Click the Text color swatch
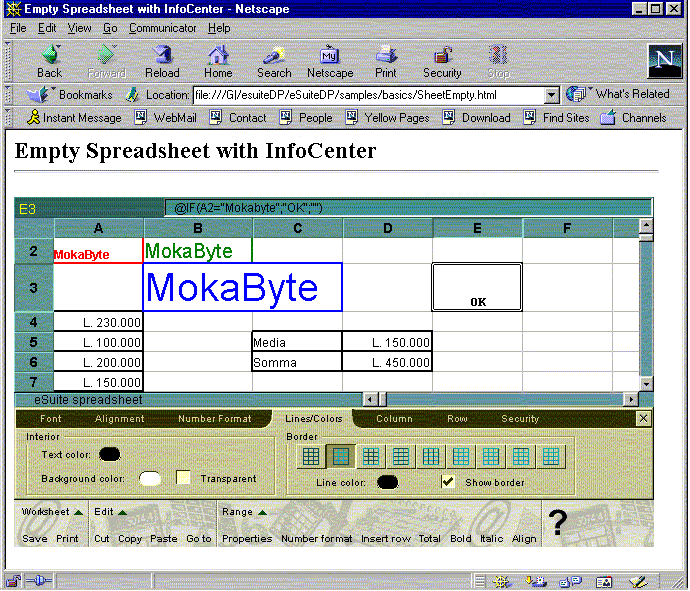The width and height of the screenshot is (690, 591). (x=110, y=454)
